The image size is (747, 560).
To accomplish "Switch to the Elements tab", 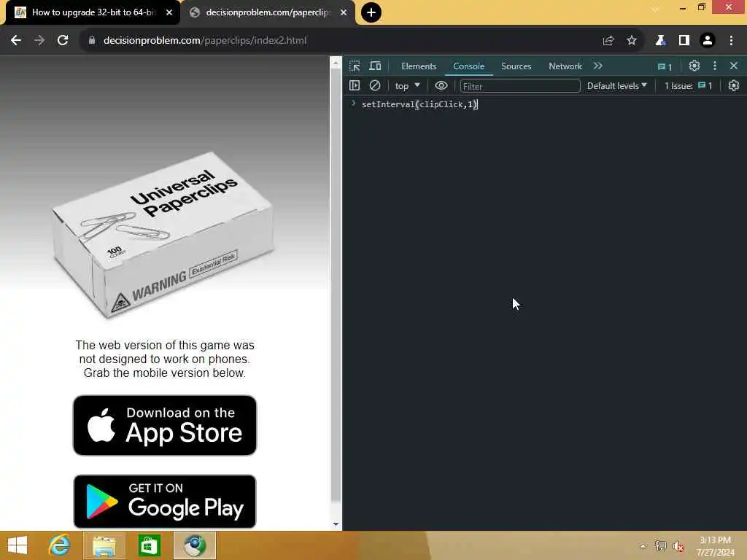I will pyautogui.click(x=419, y=66).
